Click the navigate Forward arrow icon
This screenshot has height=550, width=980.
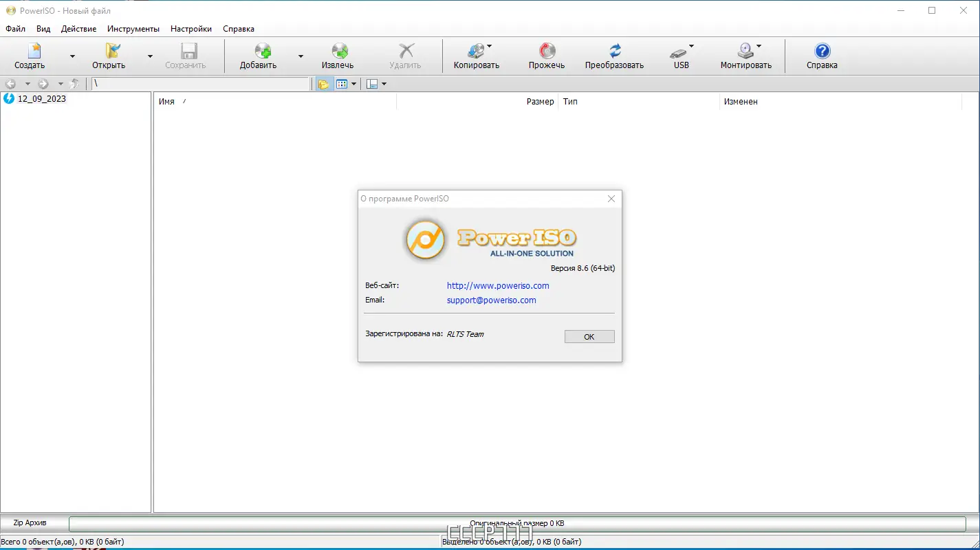pyautogui.click(x=43, y=84)
